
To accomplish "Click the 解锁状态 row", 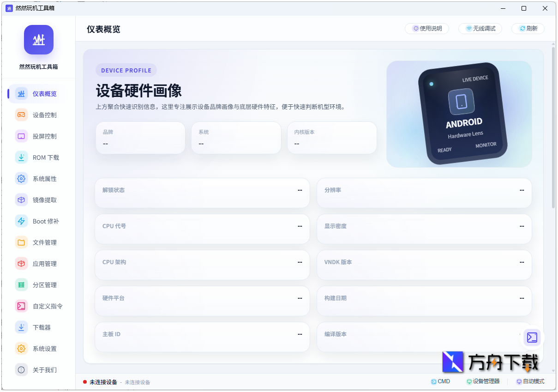I will coord(202,193).
